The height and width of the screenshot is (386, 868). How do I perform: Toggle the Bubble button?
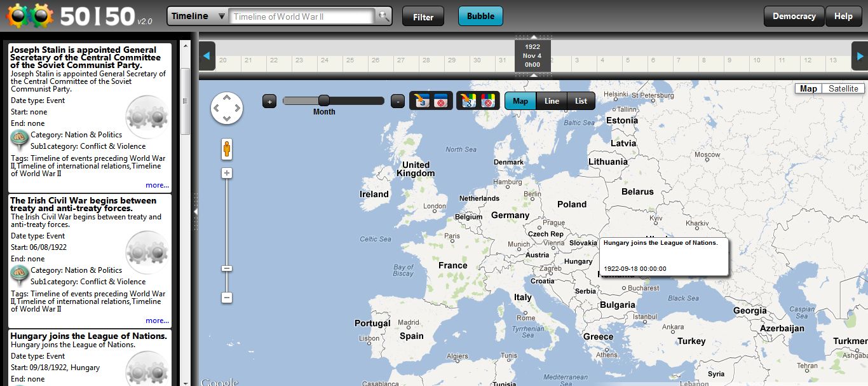tap(480, 17)
